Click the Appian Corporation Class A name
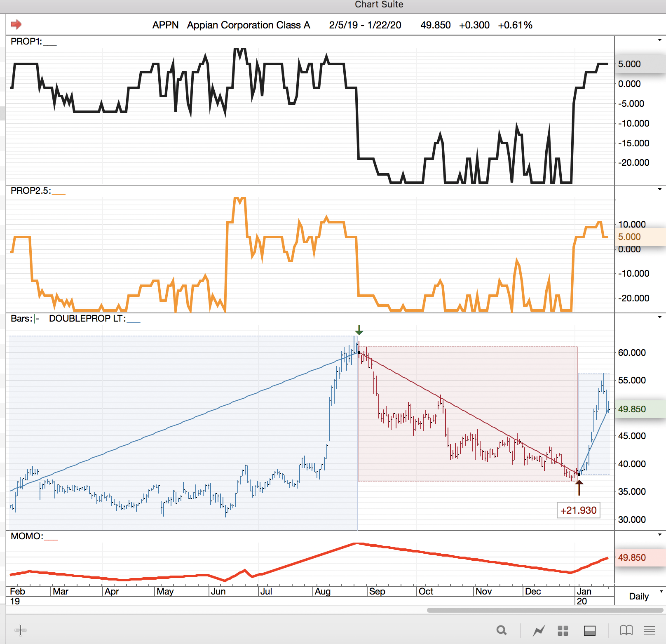The height and width of the screenshot is (644, 666). pyautogui.click(x=249, y=25)
